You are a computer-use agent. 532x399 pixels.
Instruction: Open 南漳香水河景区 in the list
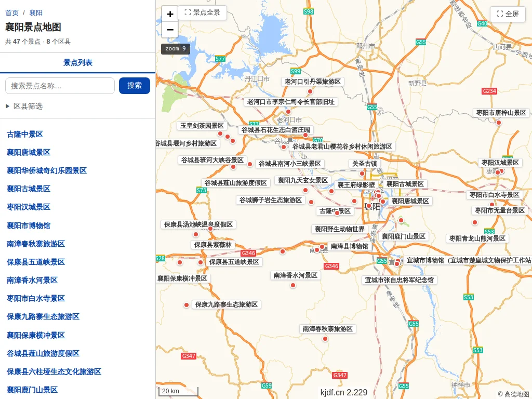(x=32, y=280)
